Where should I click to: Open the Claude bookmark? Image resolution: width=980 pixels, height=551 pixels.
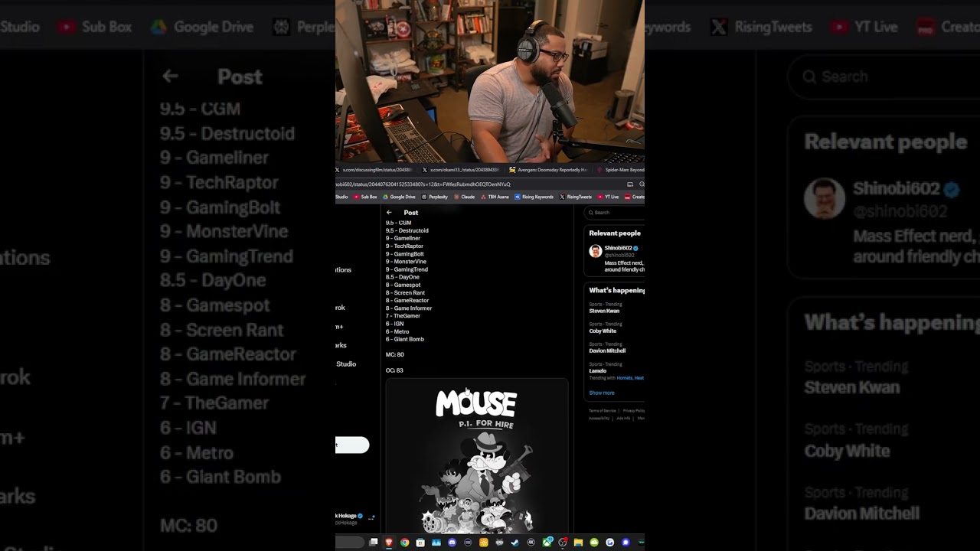coord(464,197)
